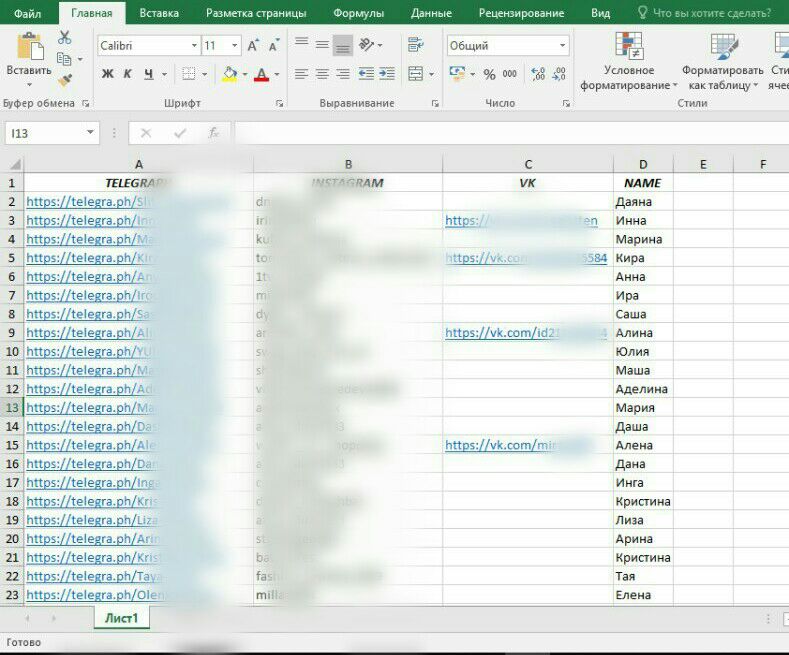The height and width of the screenshot is (655, 789).
Task: Select row 13 header
Action: coord(12,407)
